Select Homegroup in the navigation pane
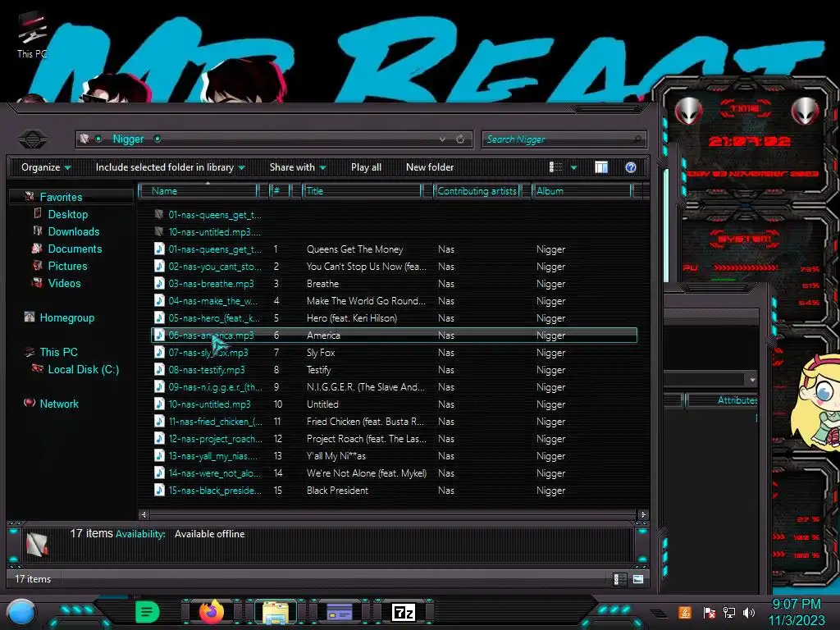 [x=67, y=317]
